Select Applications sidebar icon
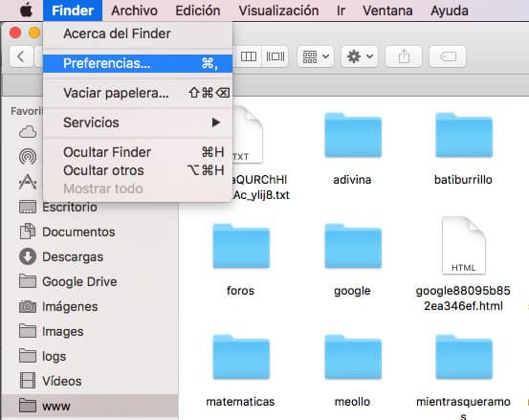The width and height of the screenshot is (529, 420). pyautogui.click(x=28, y=182)
